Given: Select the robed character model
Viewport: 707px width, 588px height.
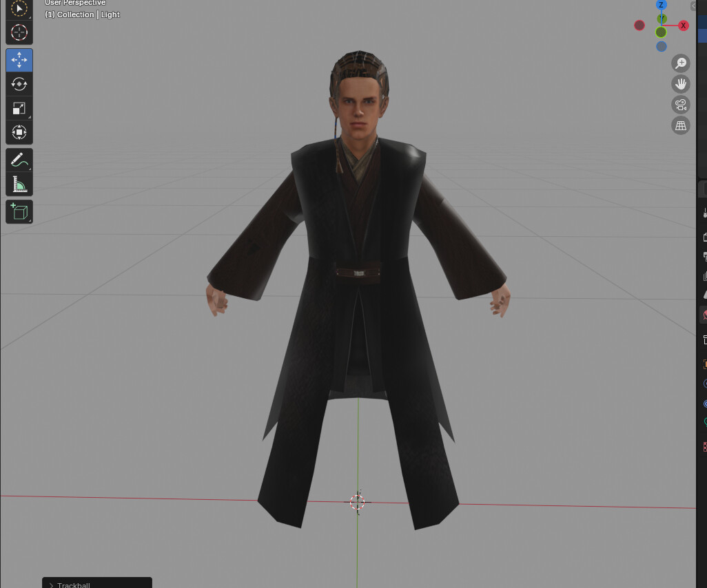Looking at the screenshot, I should tap(358, 288).
